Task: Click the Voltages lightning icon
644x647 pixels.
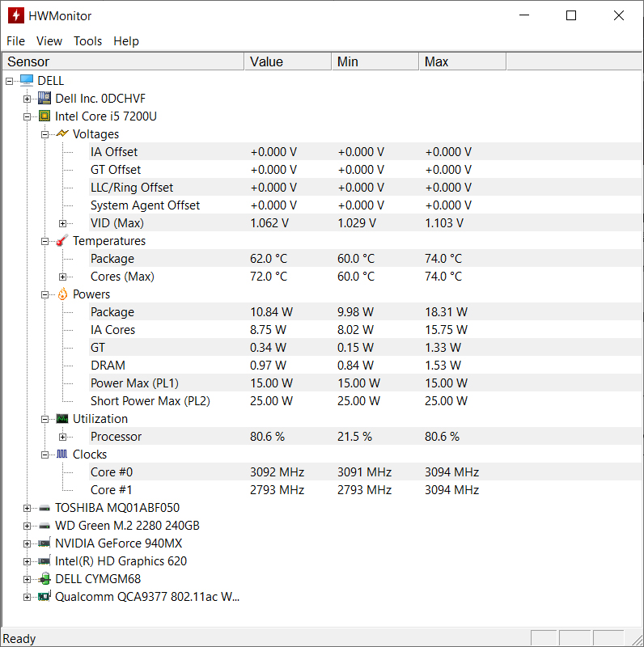Action: click(62, 133)
